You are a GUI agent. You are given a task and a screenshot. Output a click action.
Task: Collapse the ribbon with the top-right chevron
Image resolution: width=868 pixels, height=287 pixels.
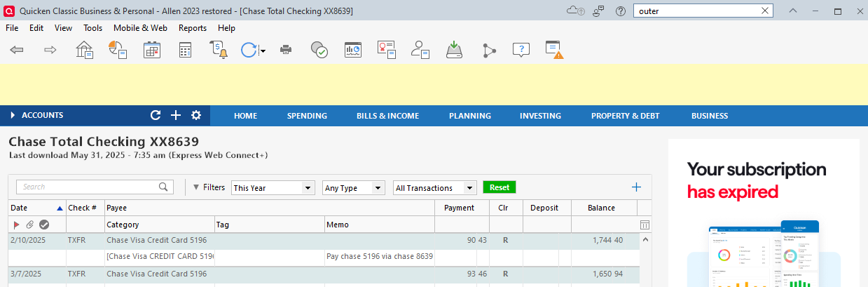pos(793,11)
